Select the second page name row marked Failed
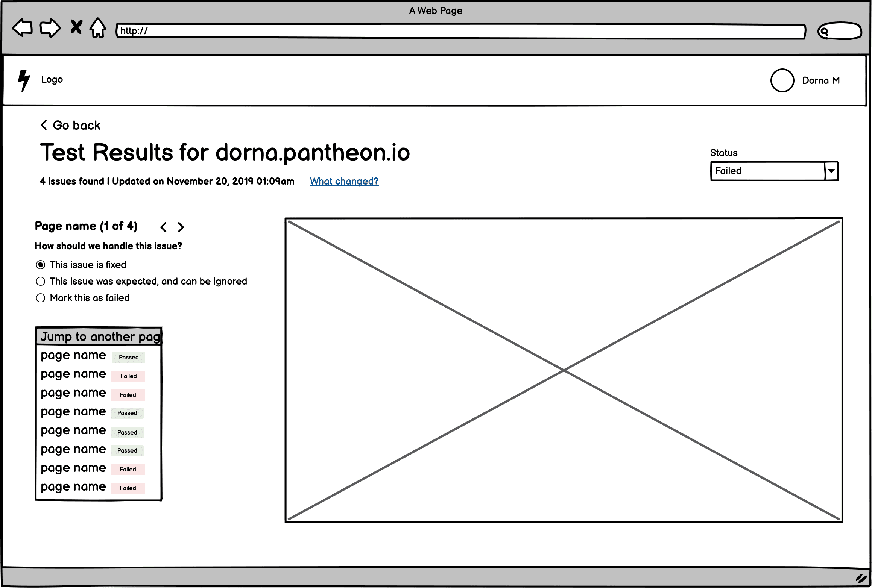 pos(99,374)
